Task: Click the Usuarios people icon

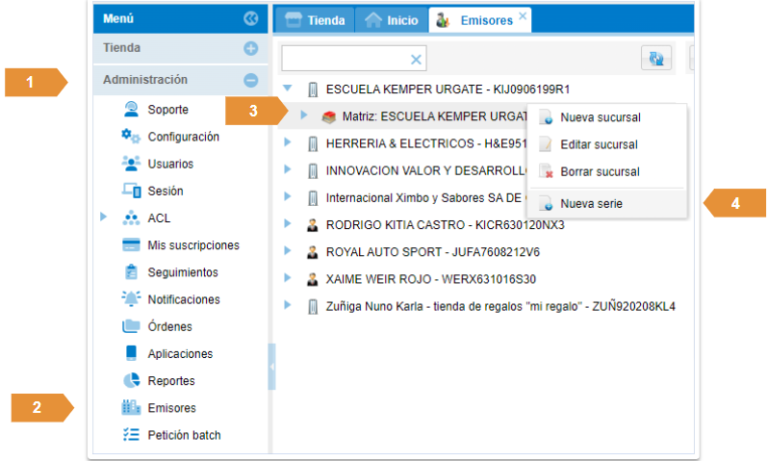Action: 131,163
